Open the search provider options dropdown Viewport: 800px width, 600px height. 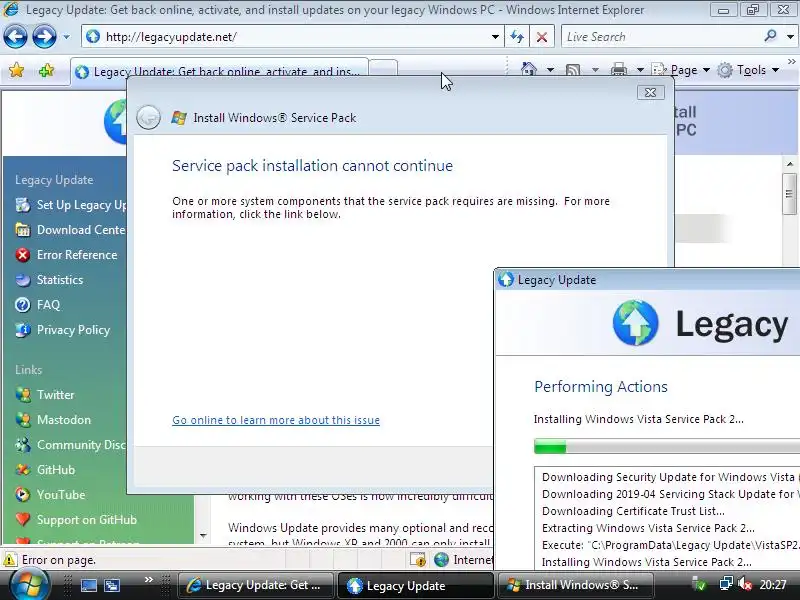(x=790, y=37)
